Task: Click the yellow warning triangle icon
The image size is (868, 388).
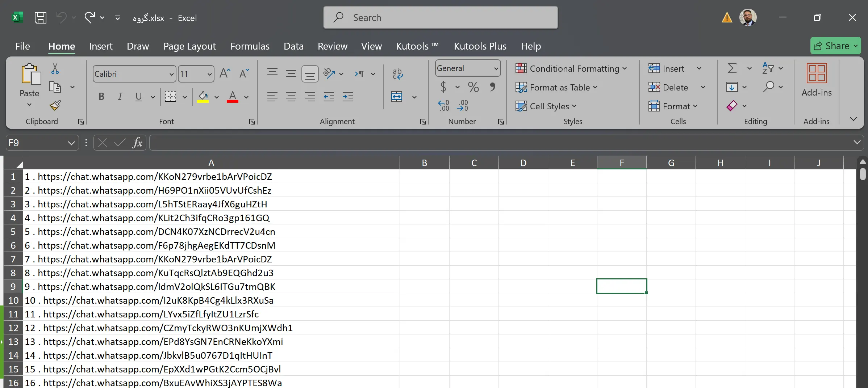Action: 727,17
